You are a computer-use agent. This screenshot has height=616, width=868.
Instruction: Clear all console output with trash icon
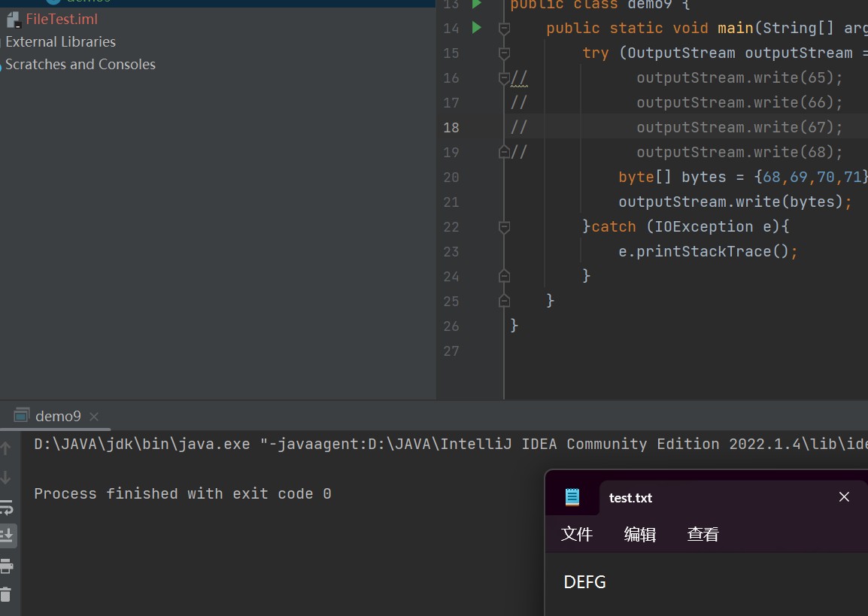point(6,594)
